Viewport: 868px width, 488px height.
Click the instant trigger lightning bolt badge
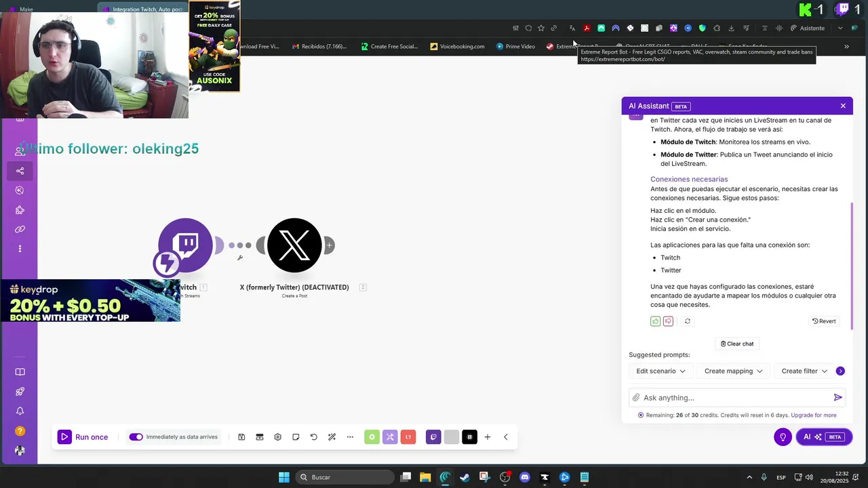coord(166,264)
